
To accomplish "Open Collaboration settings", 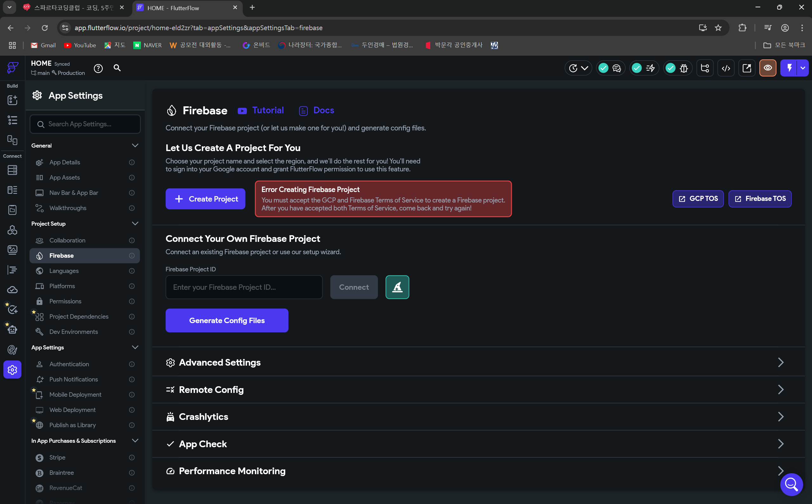I will point(85,240).
